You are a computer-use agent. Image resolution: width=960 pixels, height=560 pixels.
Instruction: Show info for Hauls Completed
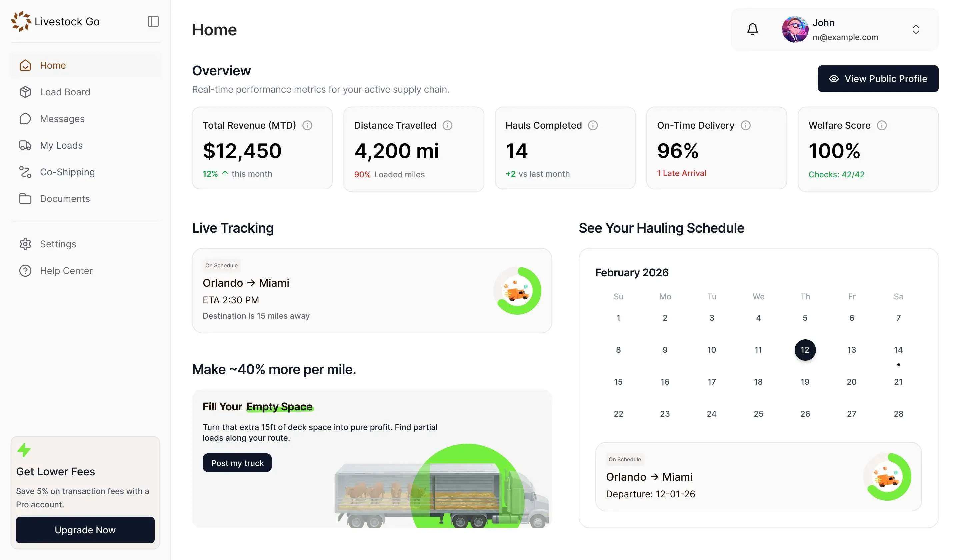[593, 125]
